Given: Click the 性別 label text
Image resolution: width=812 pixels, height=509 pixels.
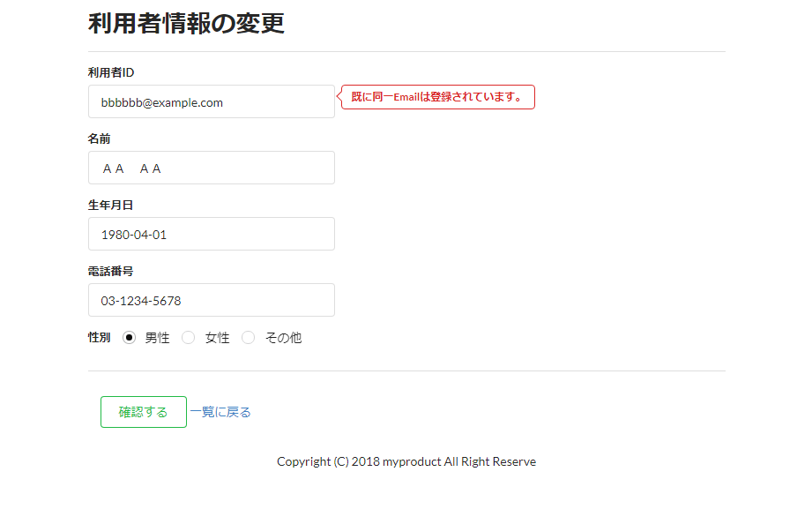Looking at the screenshot, I should [x=99, y=338].
